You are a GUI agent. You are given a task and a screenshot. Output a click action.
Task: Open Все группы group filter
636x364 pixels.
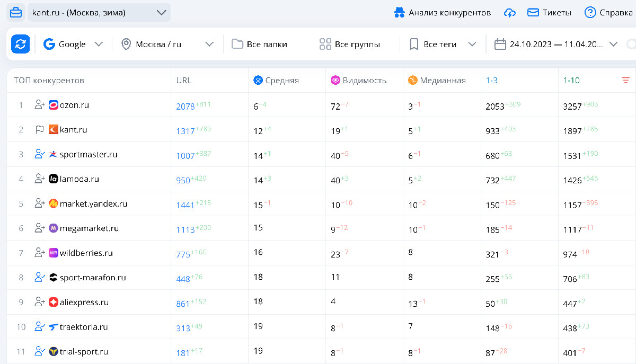(350, 44)
